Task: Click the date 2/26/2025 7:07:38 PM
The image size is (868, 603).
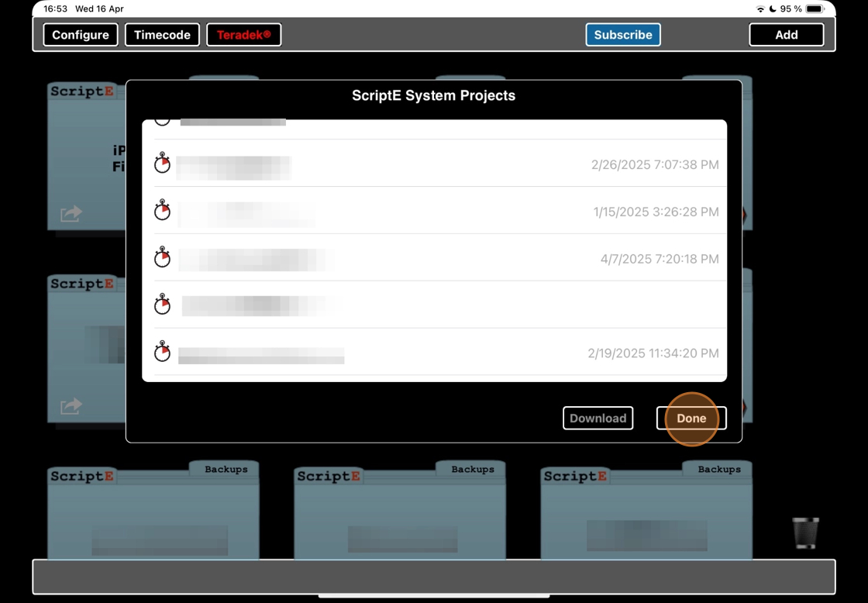Action: point(655,164)
